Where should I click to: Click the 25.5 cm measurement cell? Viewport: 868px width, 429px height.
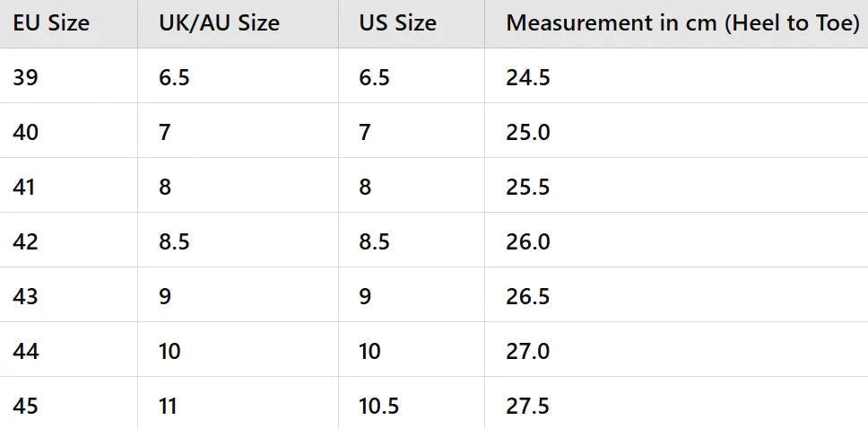click(x=676, y=185)
